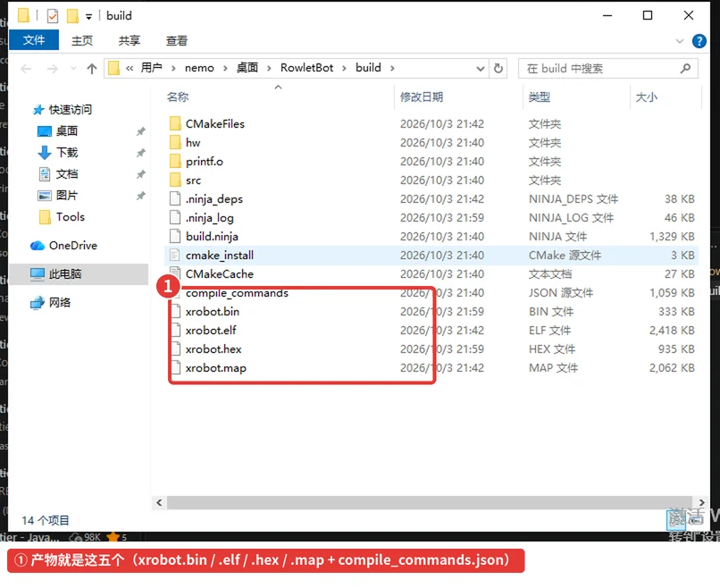Click the pin icon beside 桌面

140,131
